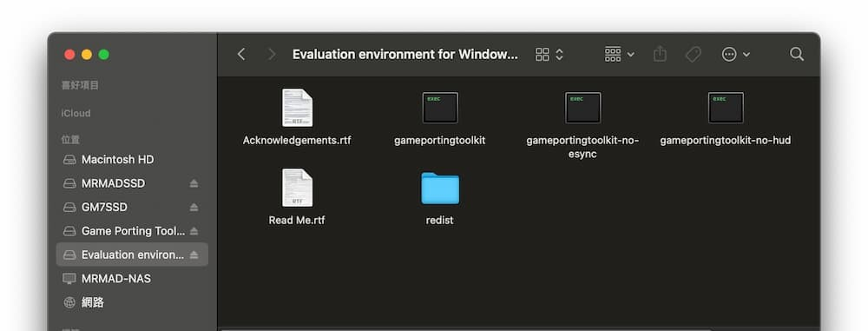The image size is (868, 331).
Task: Click the 位置 sidebar heading
Action: click(x=70, y=139)
